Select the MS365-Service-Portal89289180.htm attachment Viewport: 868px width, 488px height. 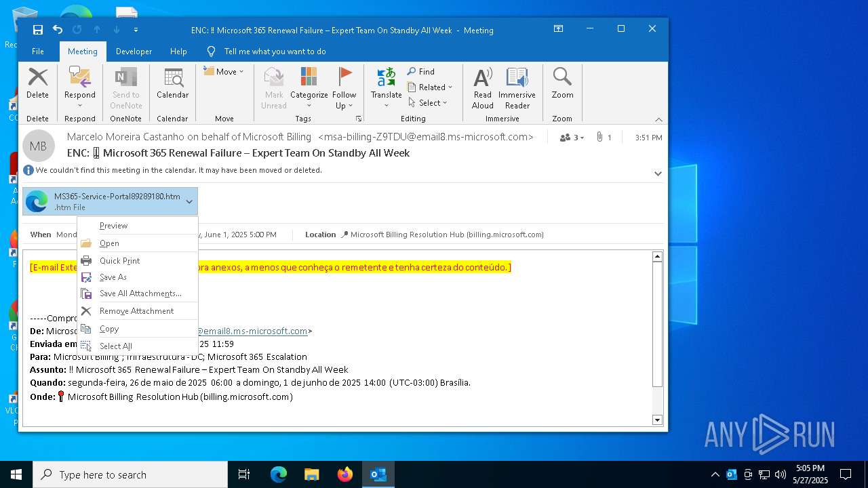tap(103, 201)
